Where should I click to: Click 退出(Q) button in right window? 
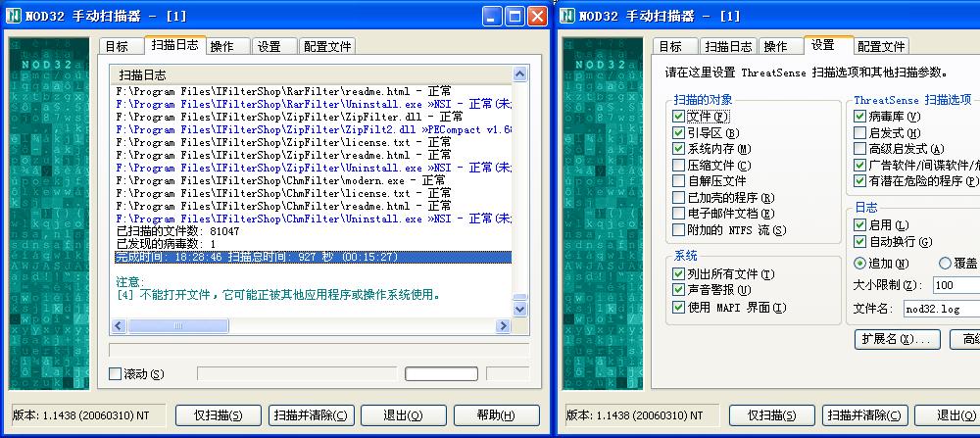point(948,415)
